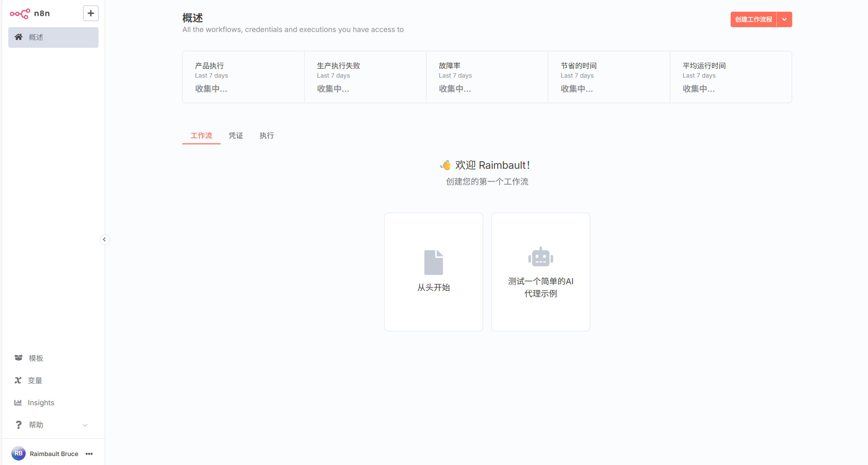Image resolution: width=868 pixels, height=465 pixels.
Task: Open 概述 home item in sidebar
Action: (x=53, y=37)
